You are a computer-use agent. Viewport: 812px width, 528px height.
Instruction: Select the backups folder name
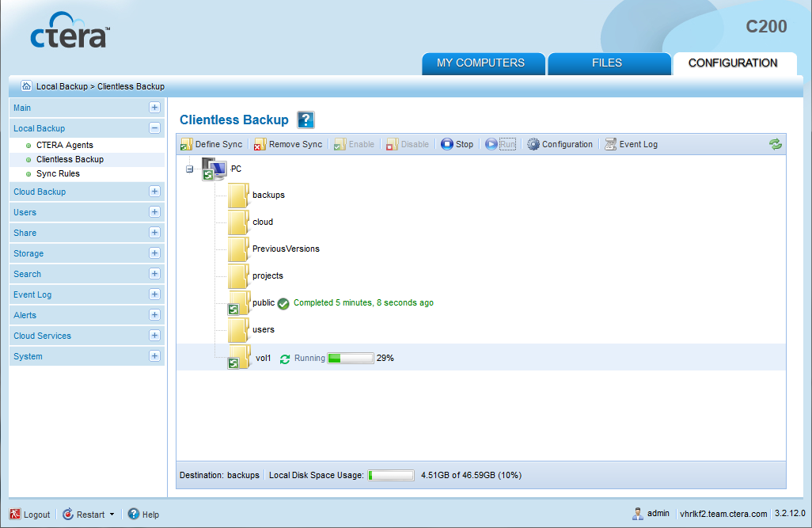pos(269,196)
